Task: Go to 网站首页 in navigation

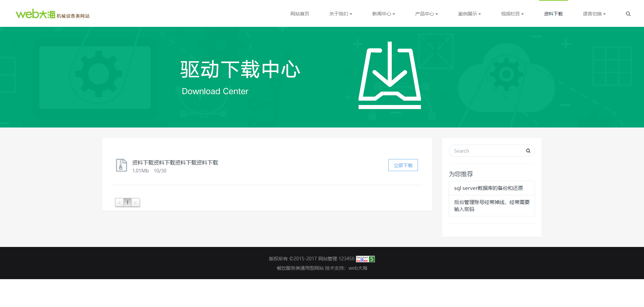Action: 300,14
